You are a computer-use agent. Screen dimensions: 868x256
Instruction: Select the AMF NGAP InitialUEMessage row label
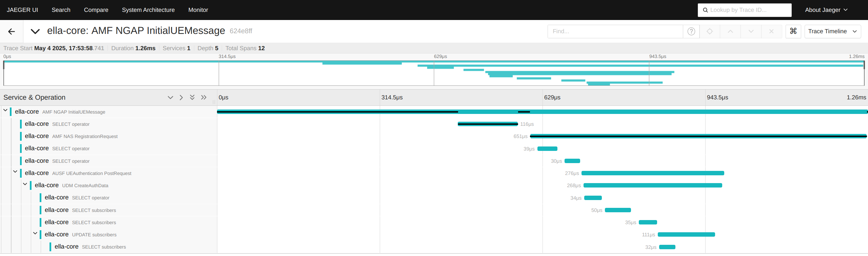point(60,112)
